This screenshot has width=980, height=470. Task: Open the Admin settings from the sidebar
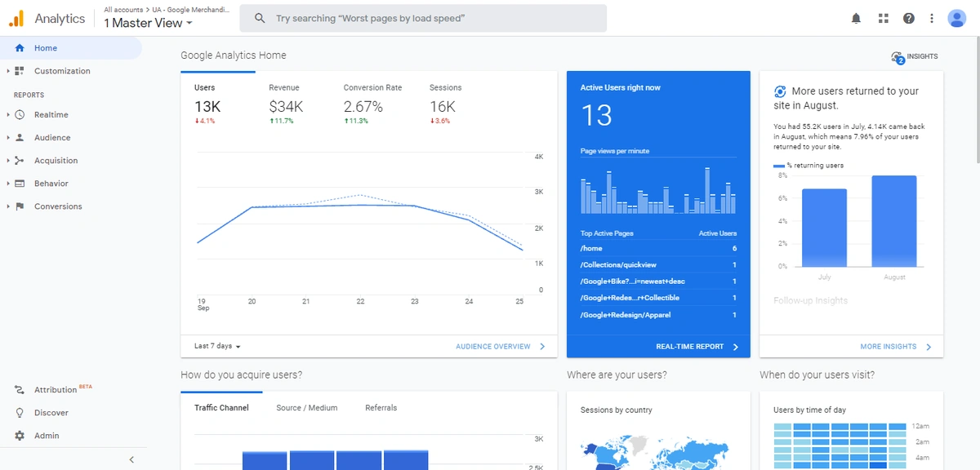coord(46,435)
